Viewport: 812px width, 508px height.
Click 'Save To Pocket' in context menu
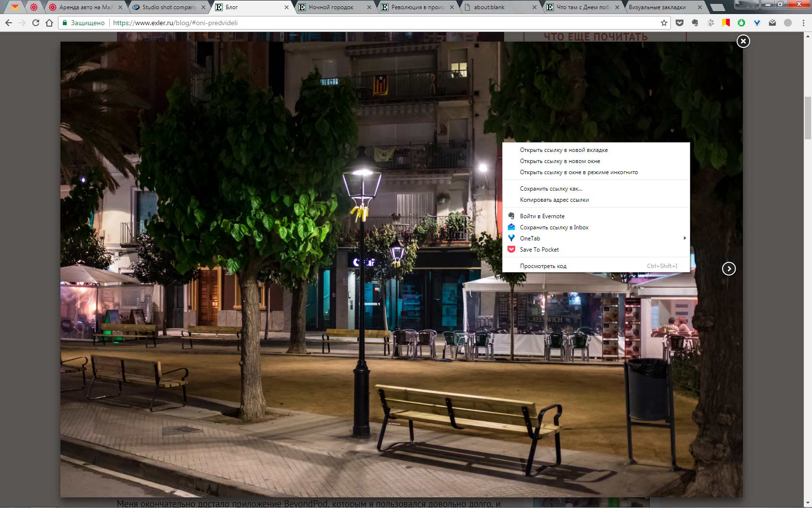click(x=539, y=250)
